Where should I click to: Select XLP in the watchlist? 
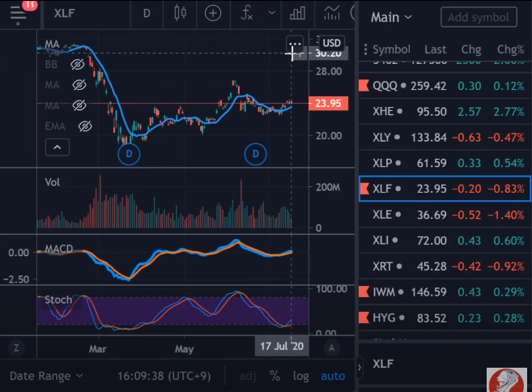coord(445,163)
